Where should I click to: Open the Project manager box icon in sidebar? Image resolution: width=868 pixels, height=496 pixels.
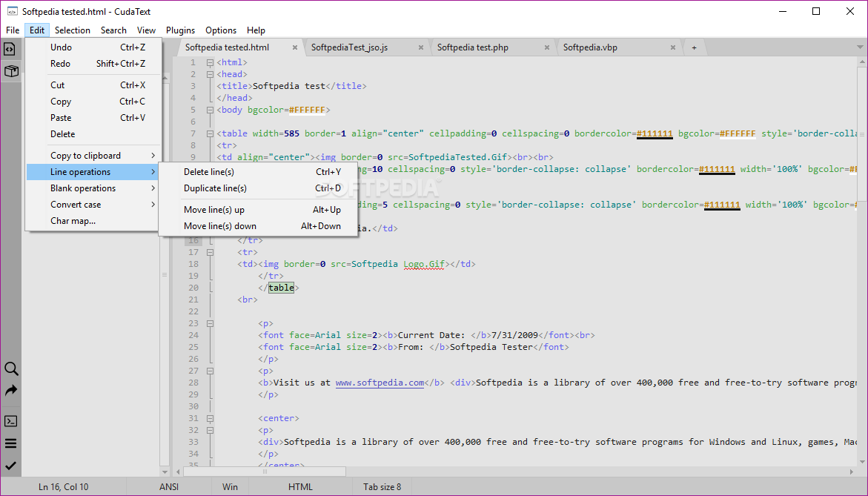point(11,71)
